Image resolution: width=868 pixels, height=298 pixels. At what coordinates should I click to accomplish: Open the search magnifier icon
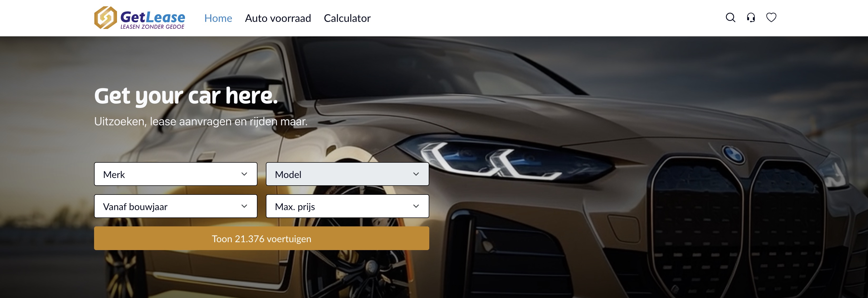coord(730,18)
